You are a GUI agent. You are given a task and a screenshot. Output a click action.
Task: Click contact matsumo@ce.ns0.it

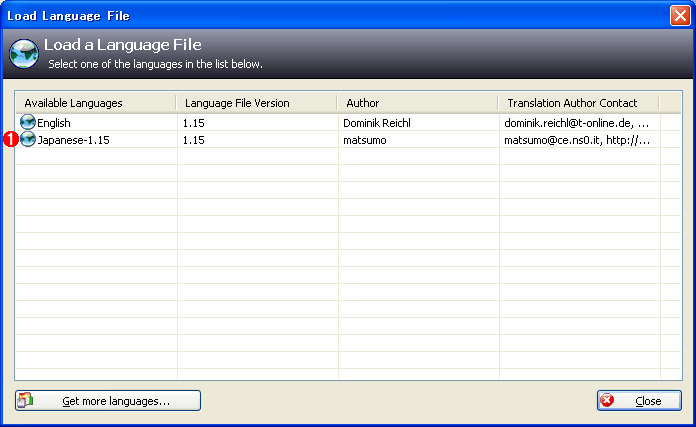coord(577,140)
